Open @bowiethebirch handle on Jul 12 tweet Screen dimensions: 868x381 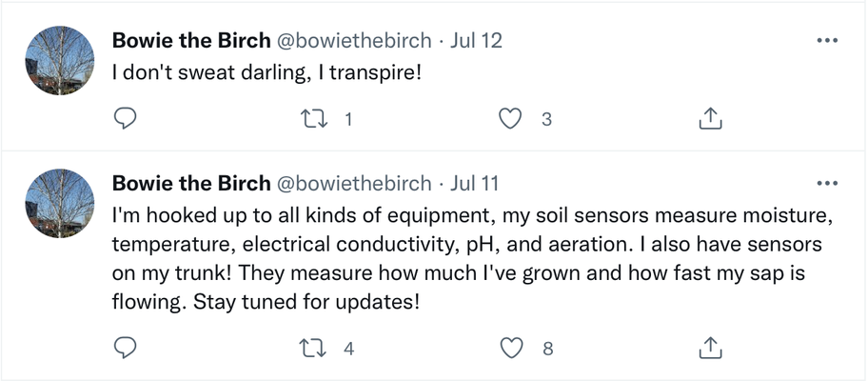click(x=354, y=41)
